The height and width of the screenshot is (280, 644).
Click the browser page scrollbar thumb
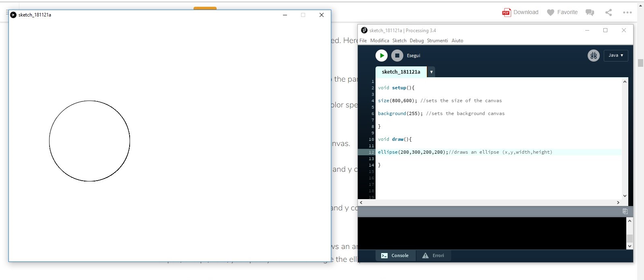click(640, 63)
